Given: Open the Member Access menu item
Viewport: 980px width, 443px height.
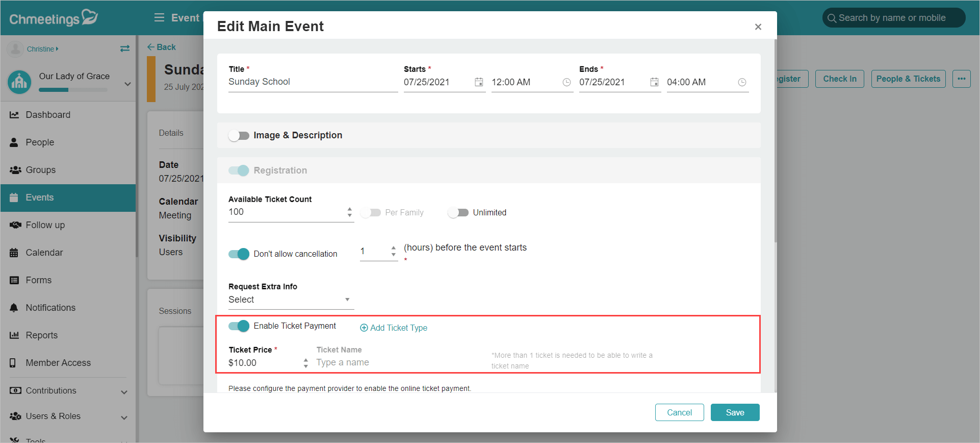Looking at the screenshot, I should tap(68, 363).
